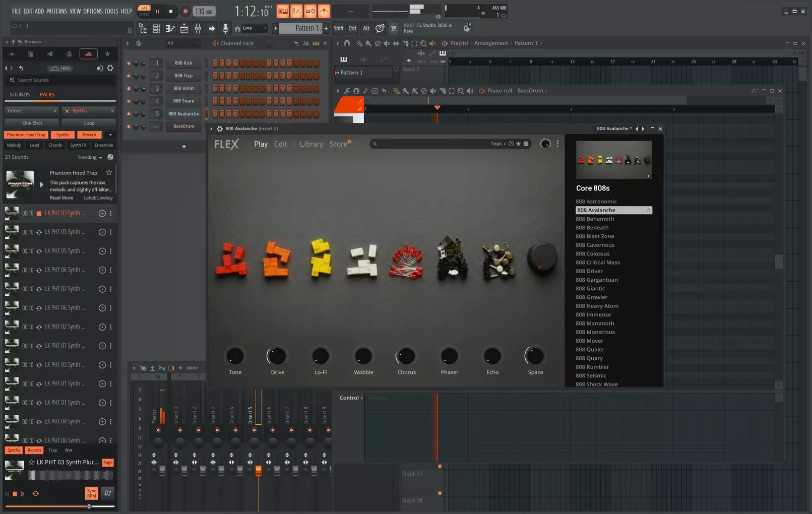Open the mixer from the toolbar
Screen dimensions: 812x514
pyautogui.click(x=198, y=29)
